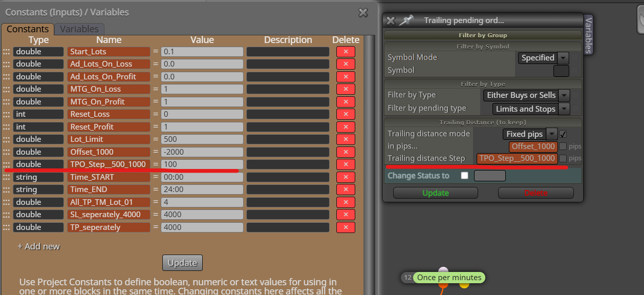This screenshot has height=295, width=644.
Task: Open the Either Buys or Sells dropdown
Action: point(527,95)
